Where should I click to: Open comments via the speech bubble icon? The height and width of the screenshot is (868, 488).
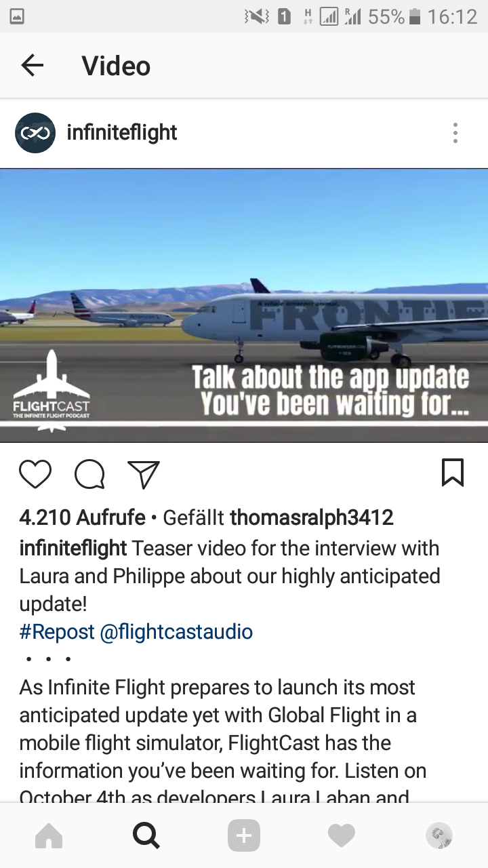89,474
